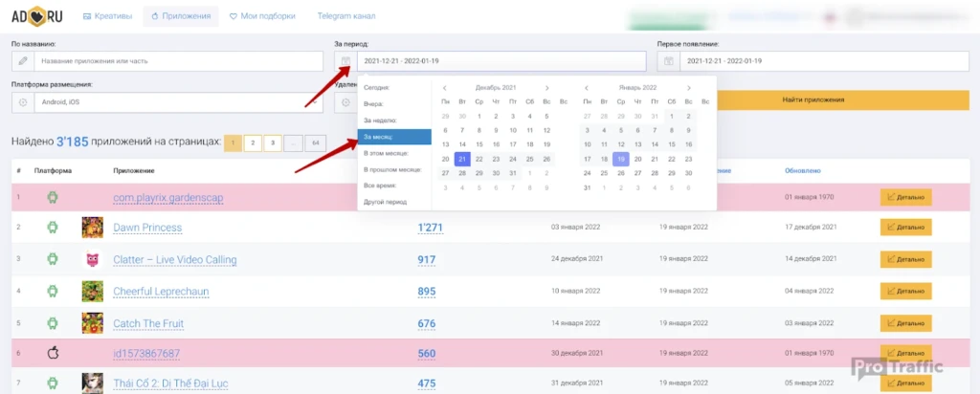Click Android icon in Thái Cổ 2 row

(54, 383)
